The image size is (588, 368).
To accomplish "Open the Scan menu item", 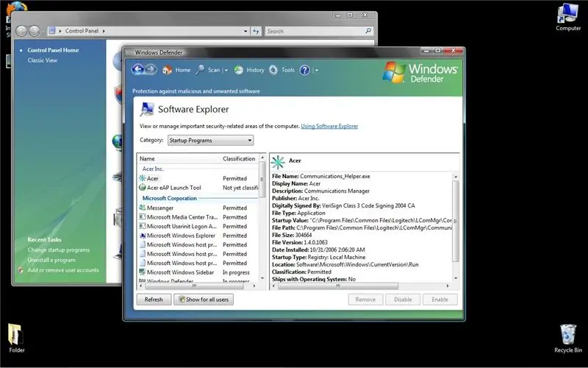I will coord(214,70).
